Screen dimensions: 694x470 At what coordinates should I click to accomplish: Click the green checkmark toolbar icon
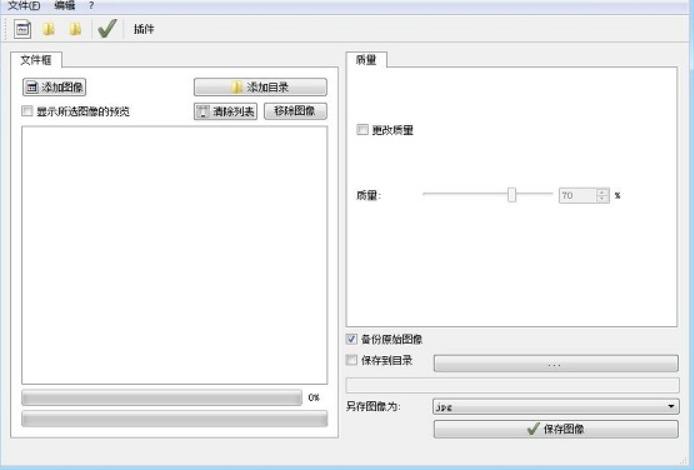click(107, 29)
